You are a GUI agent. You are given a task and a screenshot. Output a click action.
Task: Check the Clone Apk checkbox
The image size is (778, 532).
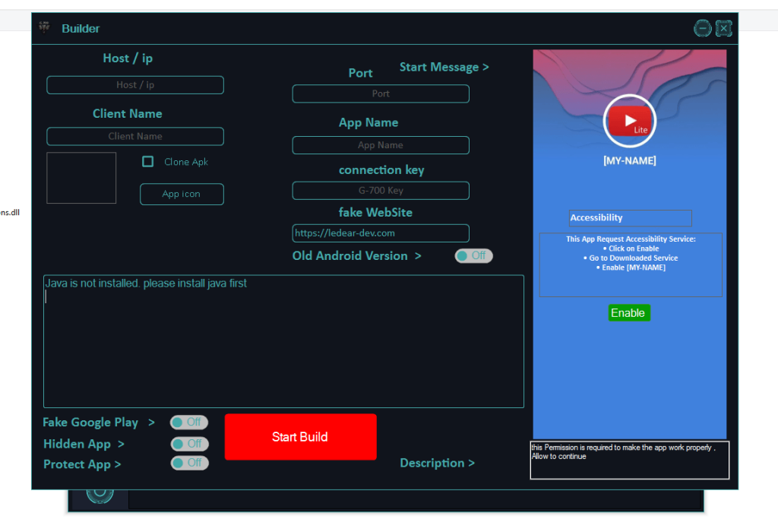coord(147,161)
